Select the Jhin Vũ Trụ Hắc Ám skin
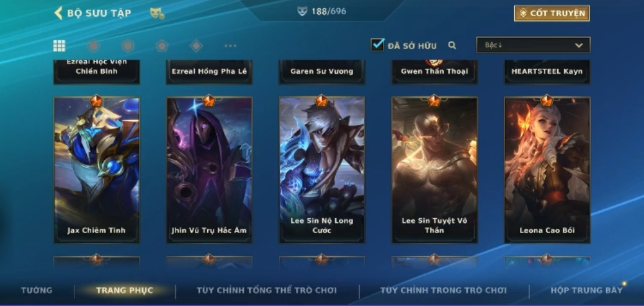Viewport: 644px width, 306px height. [x=209, y=170]
